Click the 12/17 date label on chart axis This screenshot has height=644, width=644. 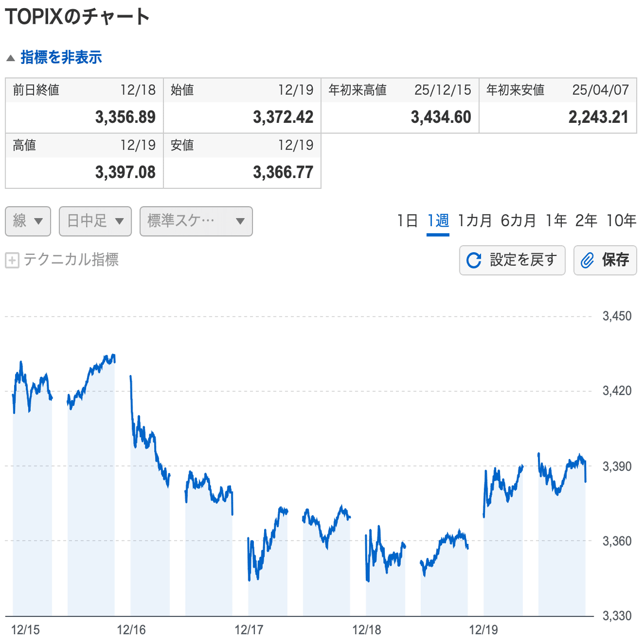pyautogui.click(x=249, y=630)
